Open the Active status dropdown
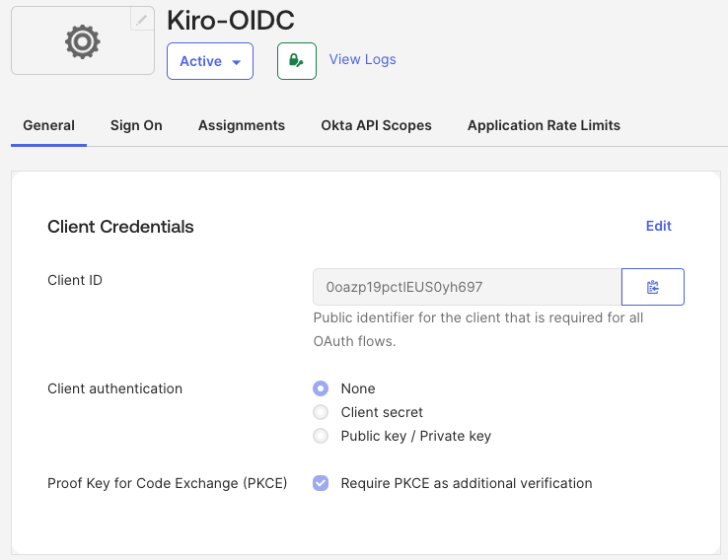The image size is (728, 560). [210, 61]
